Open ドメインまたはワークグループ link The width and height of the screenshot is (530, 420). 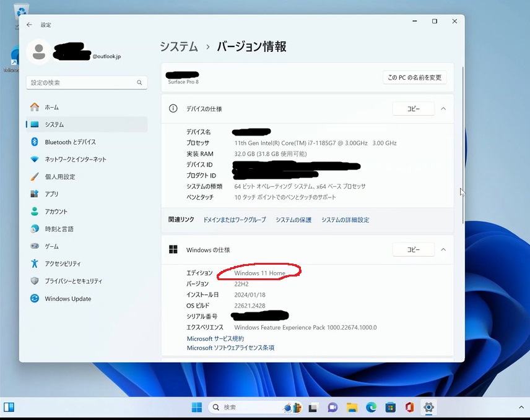(x=234, y=220)
